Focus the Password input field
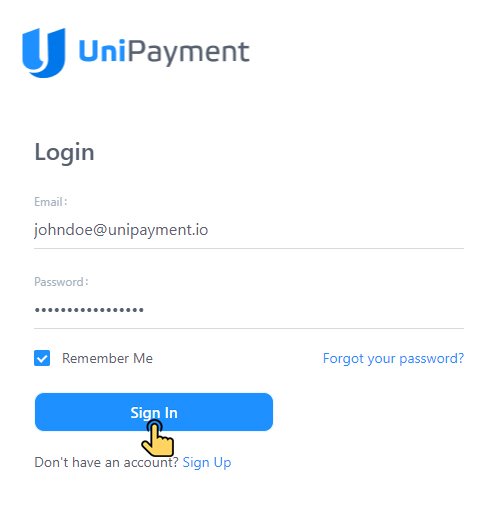The image size is (495, 522). pyautogui.click(x=249, y=310)
